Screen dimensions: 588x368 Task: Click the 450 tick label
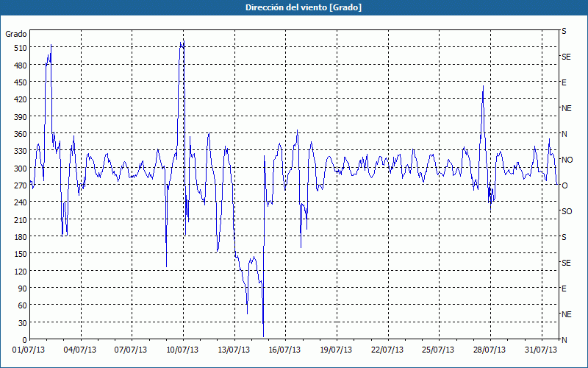21,82
